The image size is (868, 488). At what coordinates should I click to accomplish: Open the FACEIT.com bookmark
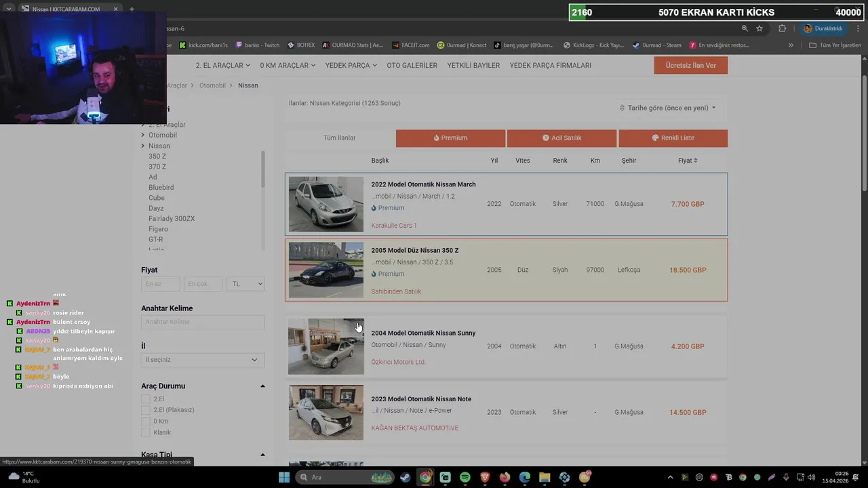(x=411, y=45)
